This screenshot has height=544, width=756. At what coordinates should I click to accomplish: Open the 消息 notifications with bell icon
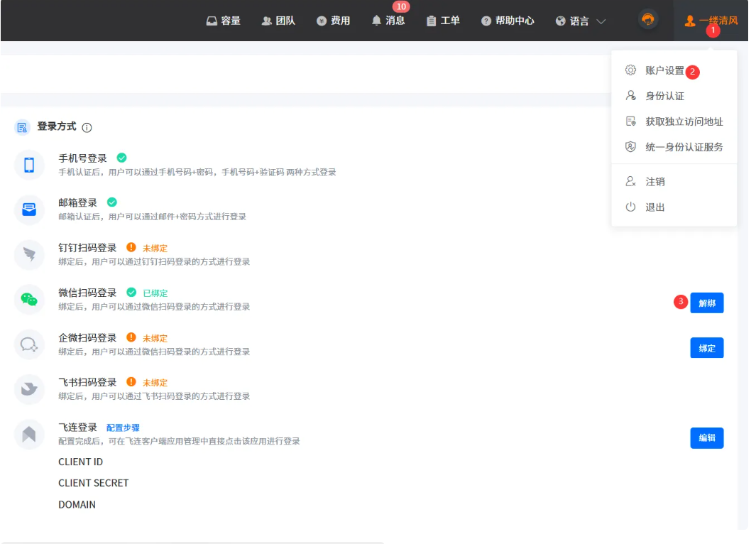(388, 21)
